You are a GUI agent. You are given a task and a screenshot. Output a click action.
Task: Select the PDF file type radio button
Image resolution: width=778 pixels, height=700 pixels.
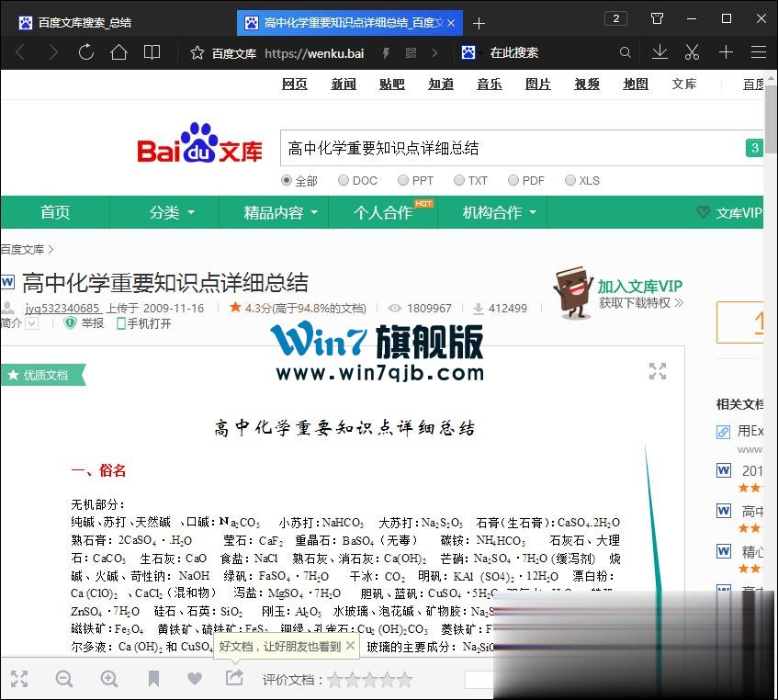513,181
